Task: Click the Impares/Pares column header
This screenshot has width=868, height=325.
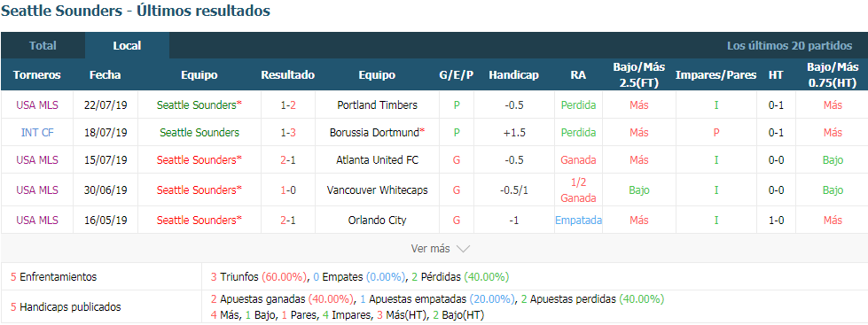Action: (716, 75)
